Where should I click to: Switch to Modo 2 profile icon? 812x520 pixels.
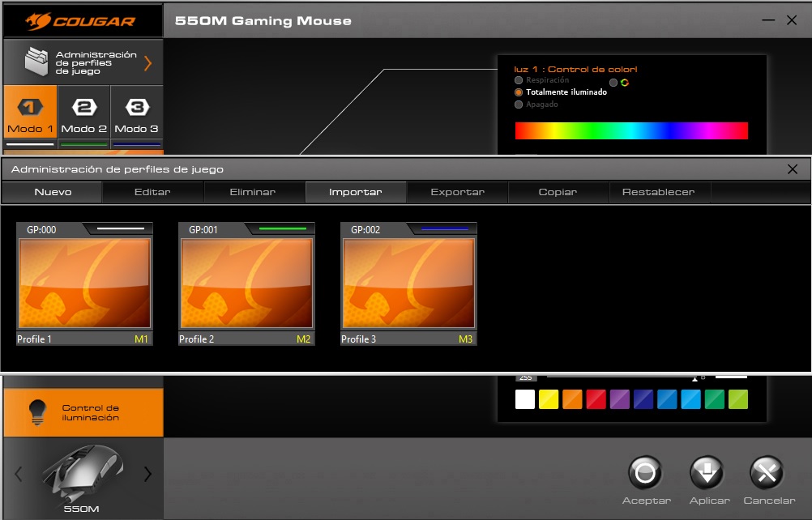point(84,108)
